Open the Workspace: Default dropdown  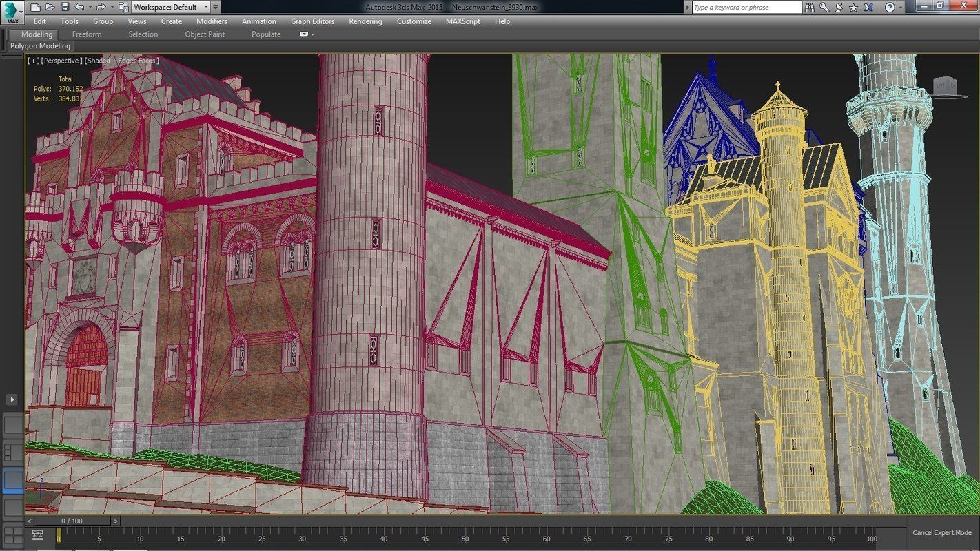tap(171, 7)
